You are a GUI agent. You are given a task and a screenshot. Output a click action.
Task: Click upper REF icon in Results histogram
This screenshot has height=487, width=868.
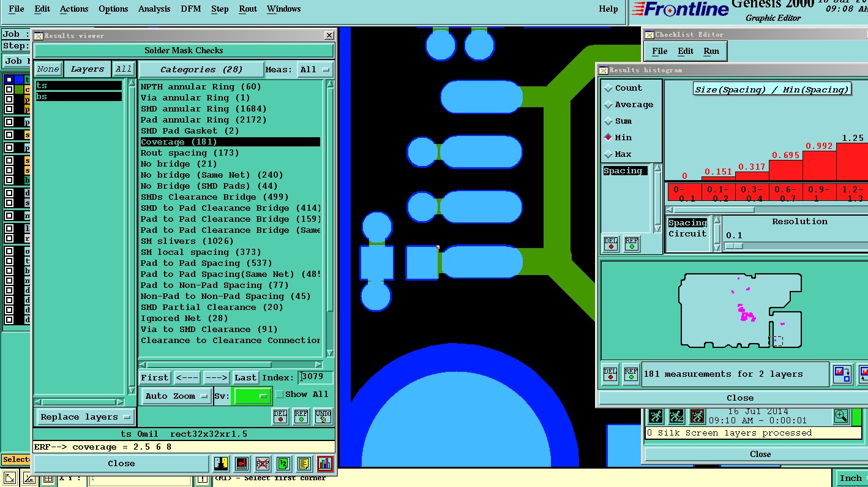632,244
